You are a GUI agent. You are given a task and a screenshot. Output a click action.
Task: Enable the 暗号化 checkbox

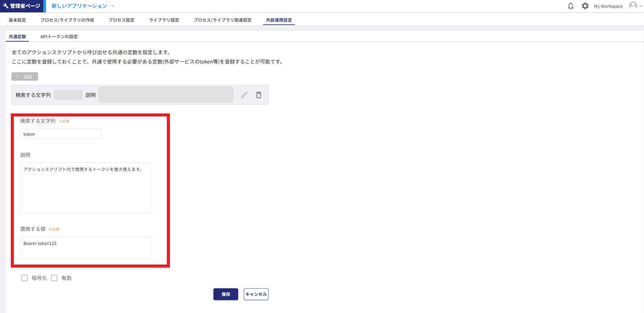point(24,278)
